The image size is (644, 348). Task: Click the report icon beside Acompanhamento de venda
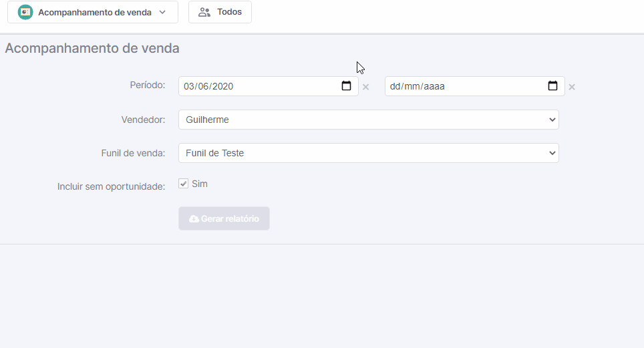pyautogui.click(x=25, y=12)
